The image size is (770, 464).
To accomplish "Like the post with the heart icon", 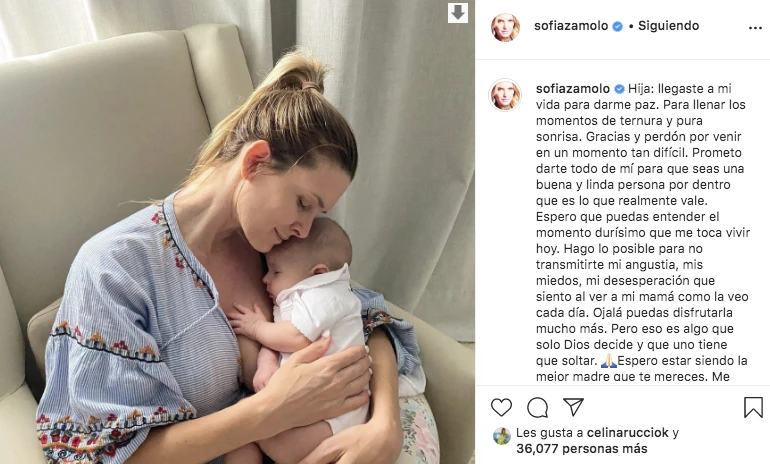I will (501, 408).
